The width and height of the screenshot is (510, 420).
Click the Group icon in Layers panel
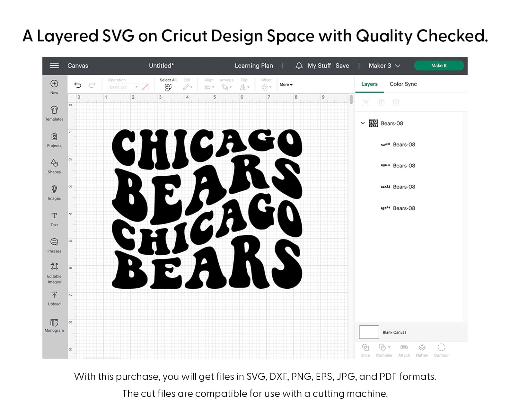coord(366,102)
